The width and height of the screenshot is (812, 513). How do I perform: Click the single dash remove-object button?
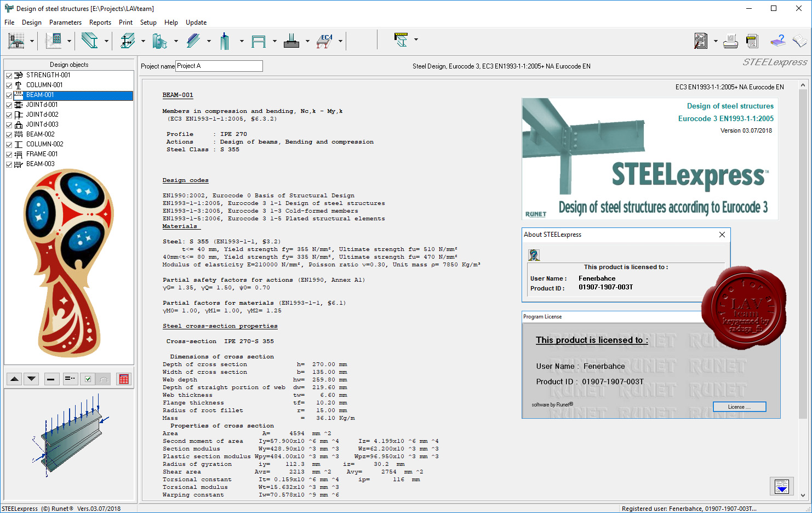(x=51, y=379)
